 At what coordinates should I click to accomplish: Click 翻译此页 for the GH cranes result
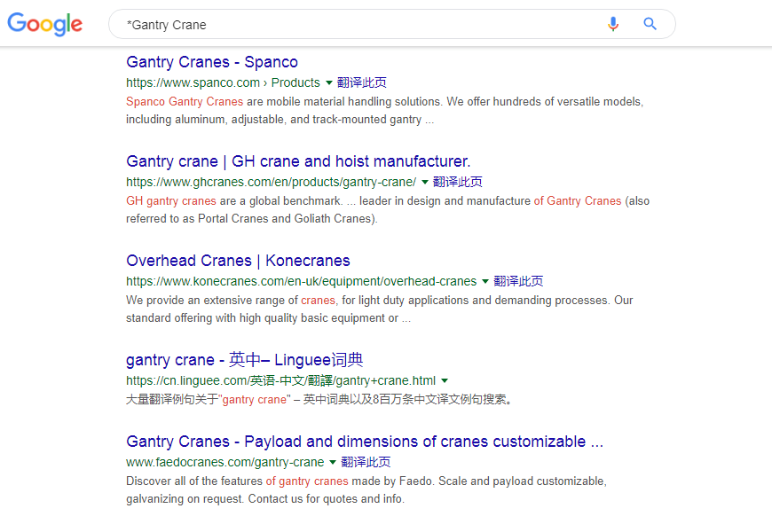click(x=457, y=182)
